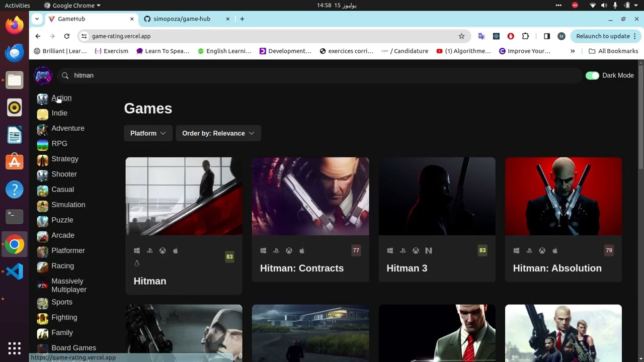
Task: Click the Hitman 3 title
Action: pos(407,268)
